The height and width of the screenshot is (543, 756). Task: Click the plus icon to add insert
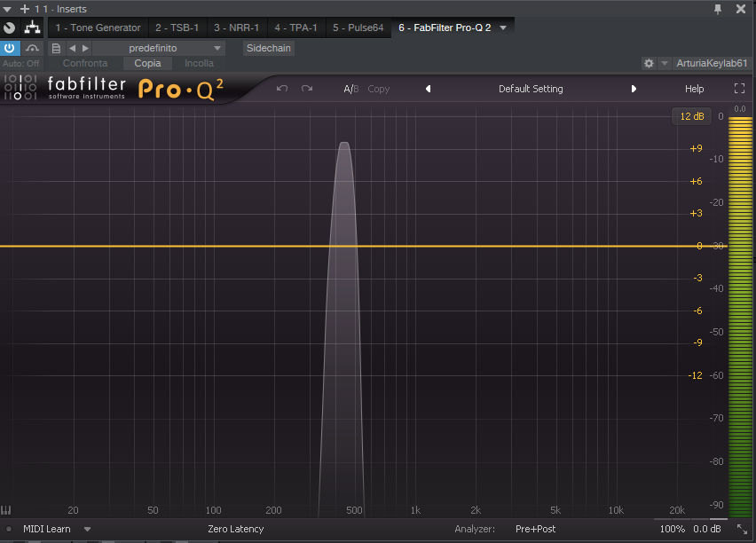[x=25, y=9]
